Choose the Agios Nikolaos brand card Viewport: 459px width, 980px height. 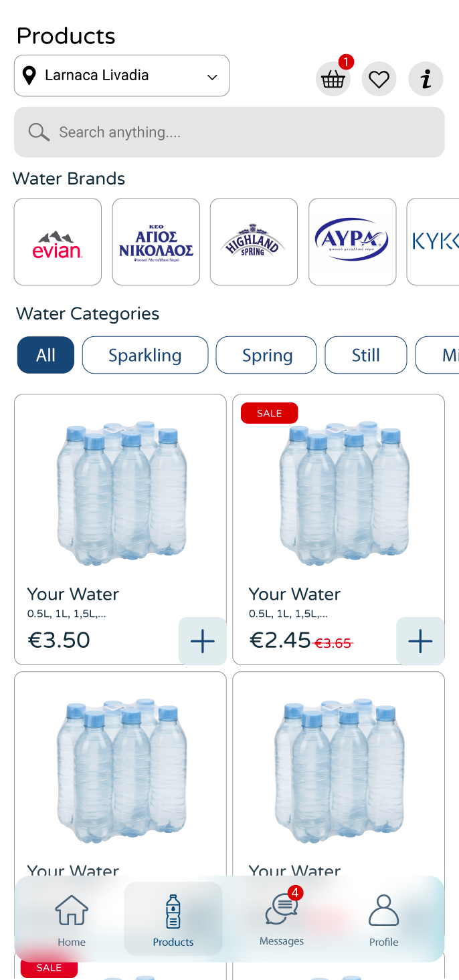(x=156, y=242)
